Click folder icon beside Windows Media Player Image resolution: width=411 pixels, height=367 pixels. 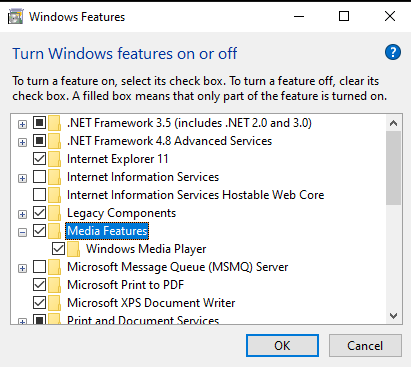point(73,249)
